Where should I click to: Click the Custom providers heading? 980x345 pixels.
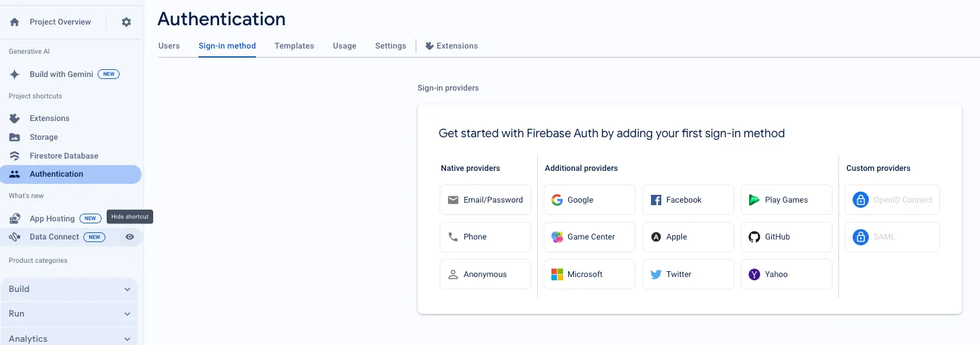point(879,168)
